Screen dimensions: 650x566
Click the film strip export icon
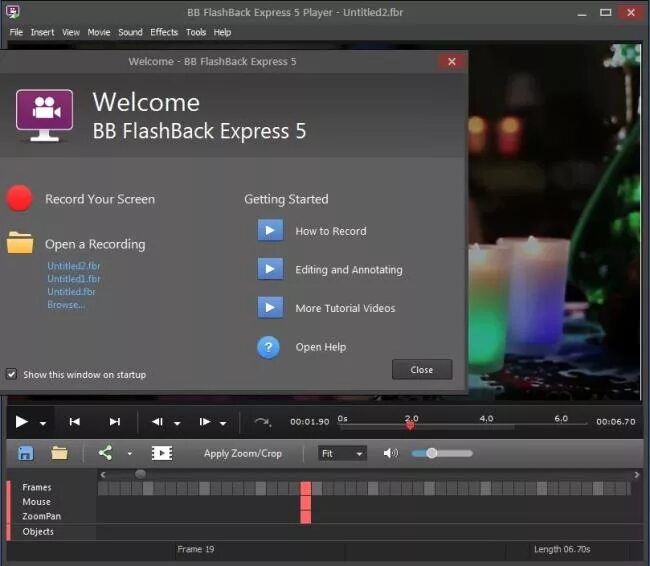[x=162, y=453]
